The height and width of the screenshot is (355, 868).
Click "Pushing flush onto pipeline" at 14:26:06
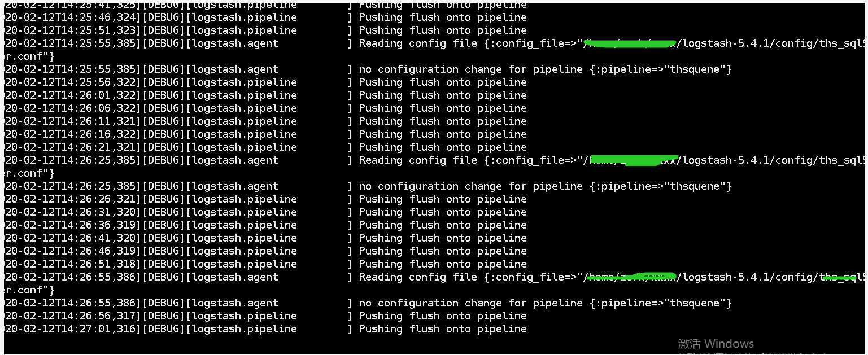tap(443, 108)
